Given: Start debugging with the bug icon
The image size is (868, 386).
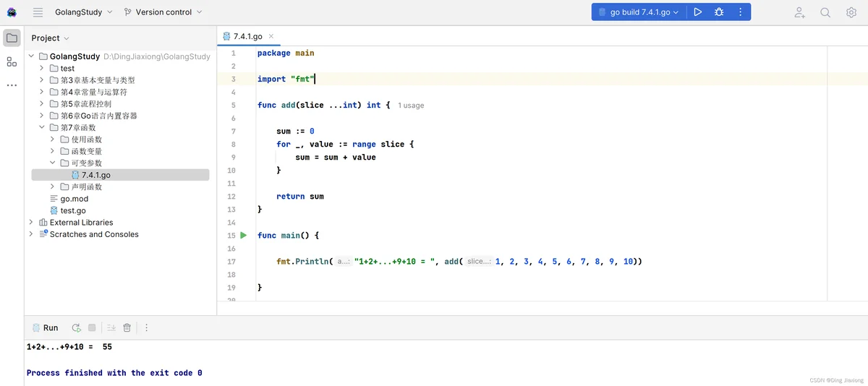Looking at the screenshot, I should 719,12.
